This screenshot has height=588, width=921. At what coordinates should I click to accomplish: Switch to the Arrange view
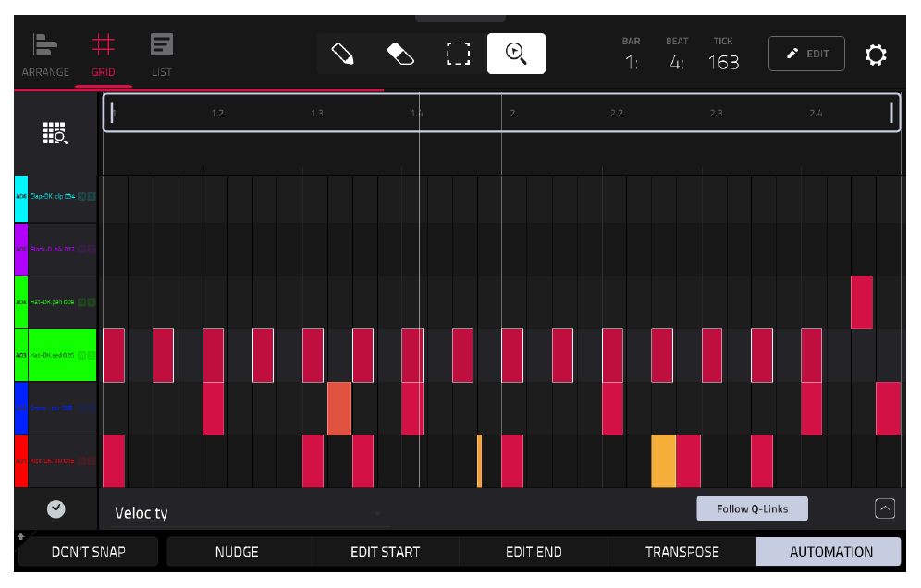click(x=45, y=55)
